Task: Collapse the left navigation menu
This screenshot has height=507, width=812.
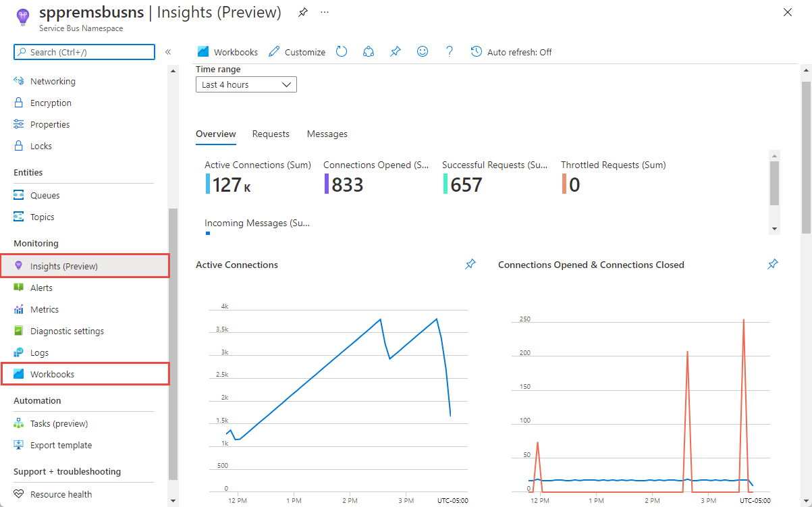Action: coord(168,52)
